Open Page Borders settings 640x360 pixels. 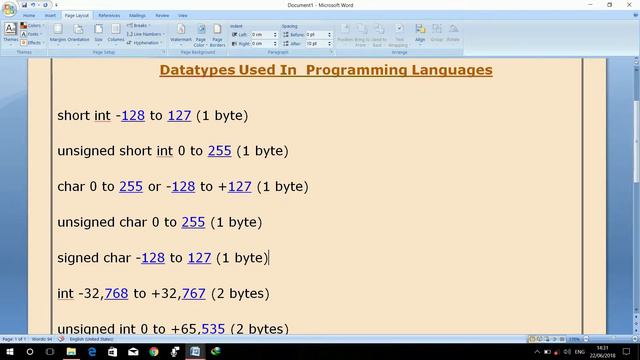coord(218,35)
